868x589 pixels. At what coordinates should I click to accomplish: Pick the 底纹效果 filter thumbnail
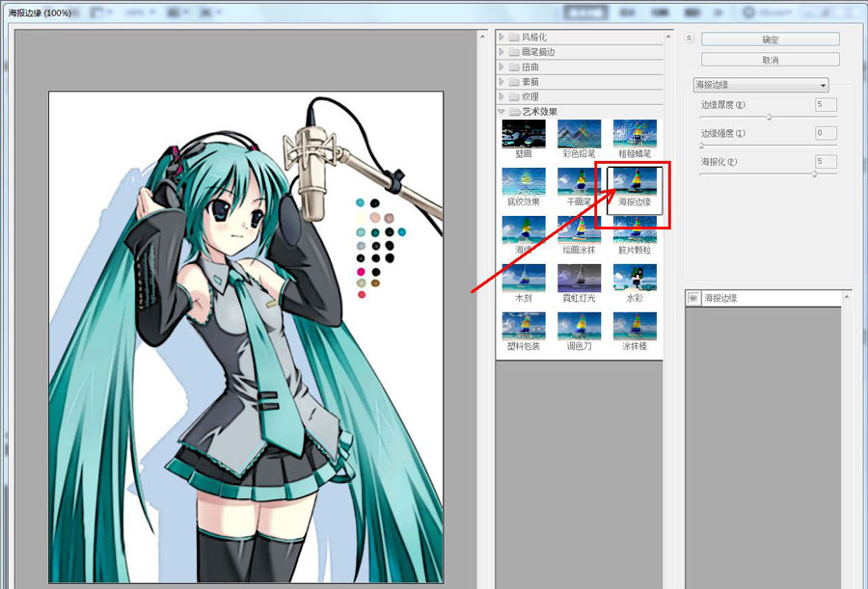(x=524, y=182)
